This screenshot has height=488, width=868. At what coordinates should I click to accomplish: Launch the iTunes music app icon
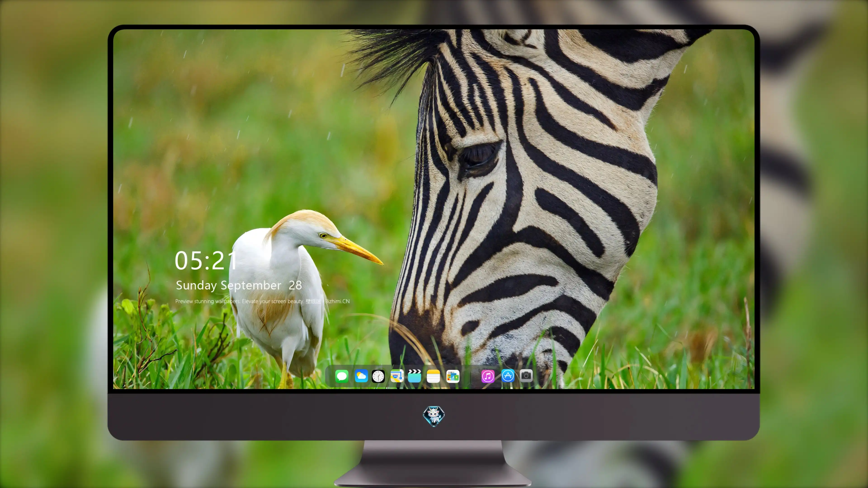(x=488, y=376)
